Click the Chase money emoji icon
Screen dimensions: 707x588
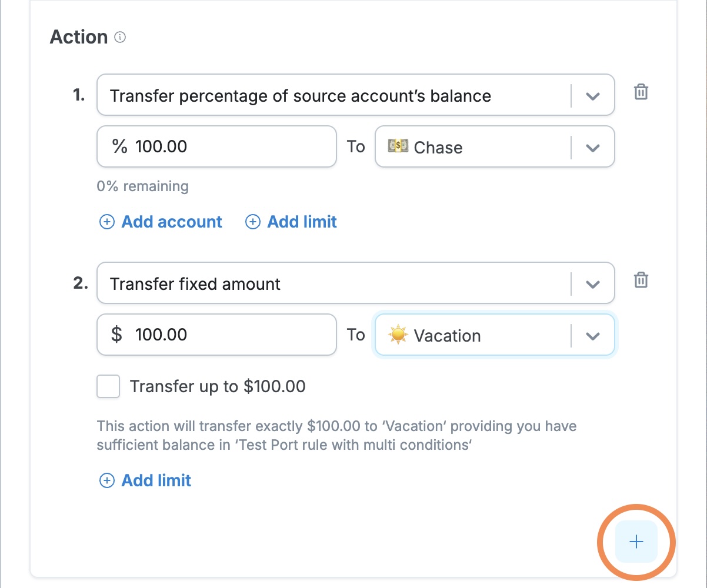398,146
